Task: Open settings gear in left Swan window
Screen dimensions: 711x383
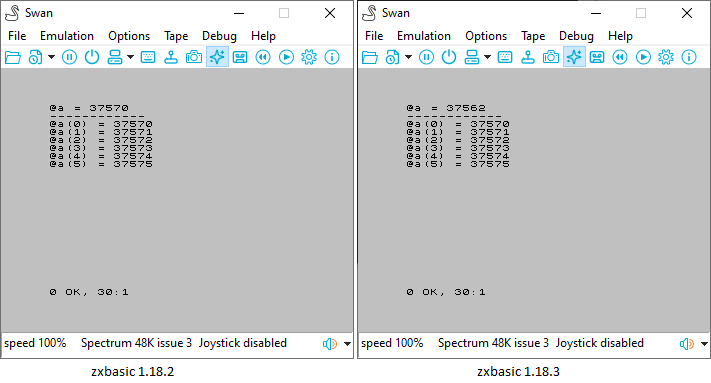Action: [309, 57]
